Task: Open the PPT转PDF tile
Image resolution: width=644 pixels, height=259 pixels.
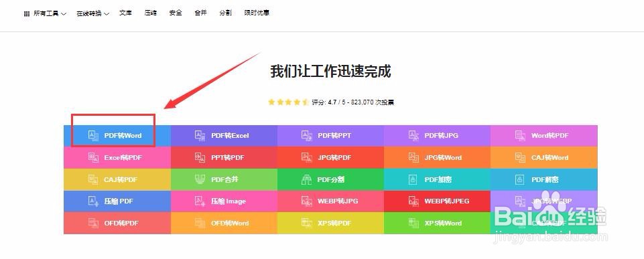Action: 224,158
